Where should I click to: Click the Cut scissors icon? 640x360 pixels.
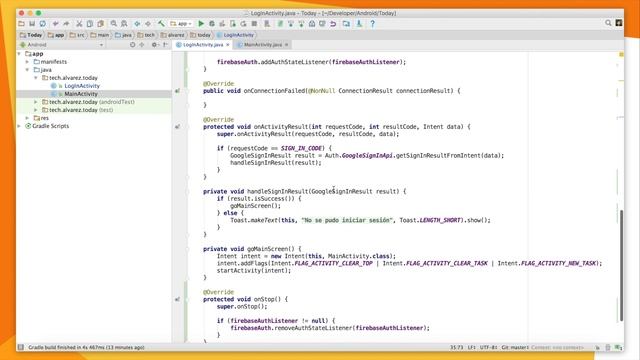click(x=79, y=24)
